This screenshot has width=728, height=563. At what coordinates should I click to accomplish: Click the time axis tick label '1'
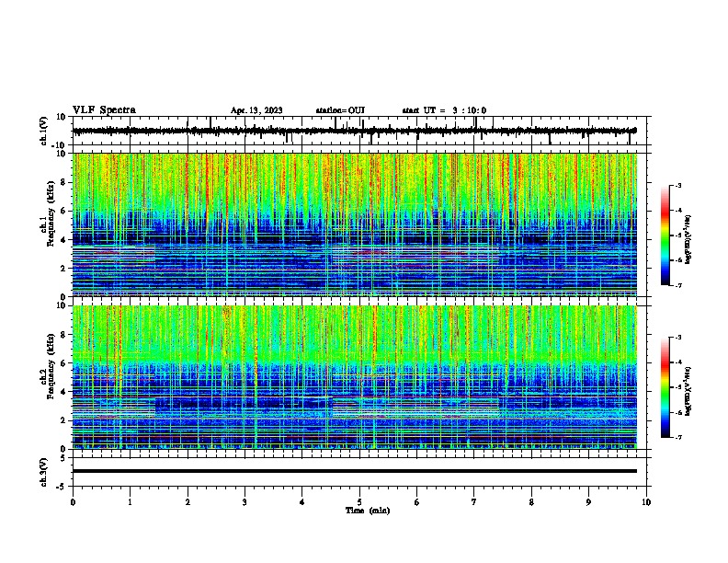(130, 502)
